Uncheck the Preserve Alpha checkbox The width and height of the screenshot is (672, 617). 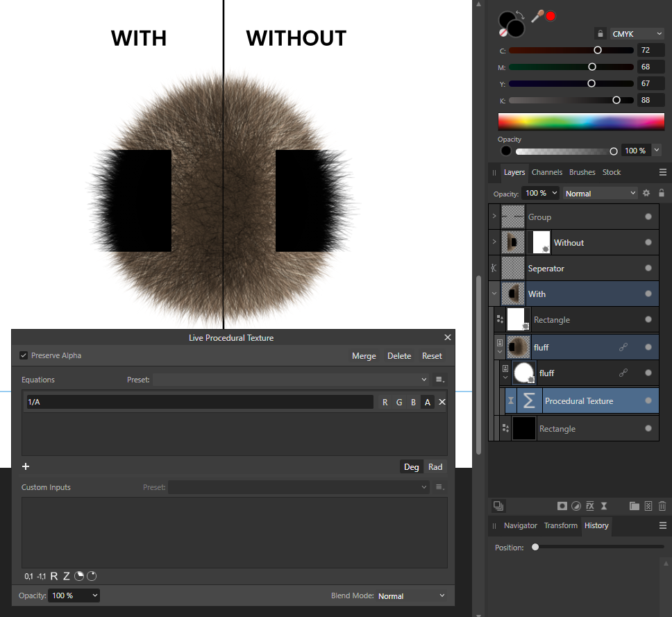pyautogui.click(x=24, y=355)
